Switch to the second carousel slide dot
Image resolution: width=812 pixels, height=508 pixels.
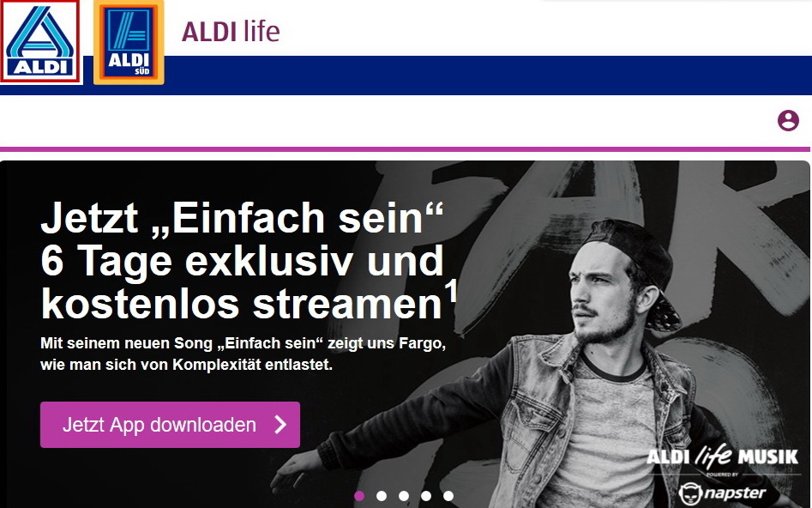(x=382, y=496)
